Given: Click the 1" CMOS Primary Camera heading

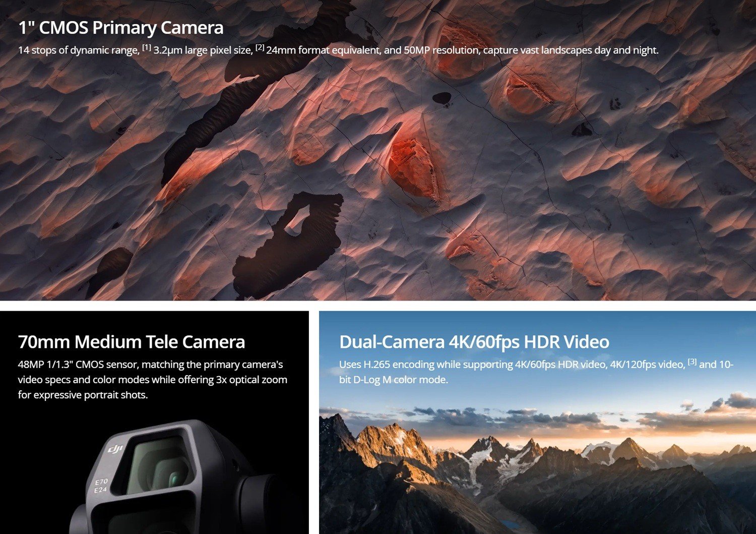Looking at the screenshot, I should [121, 28].
